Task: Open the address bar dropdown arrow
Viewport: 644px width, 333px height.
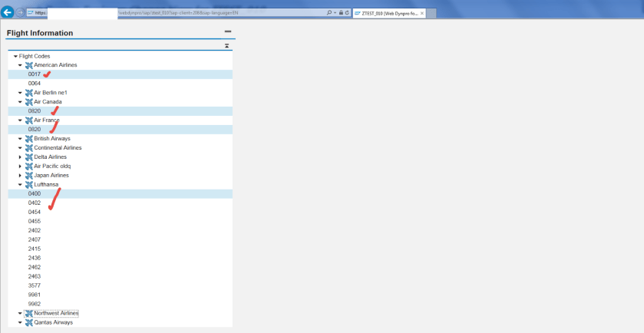Action: [x=335, y=13]
